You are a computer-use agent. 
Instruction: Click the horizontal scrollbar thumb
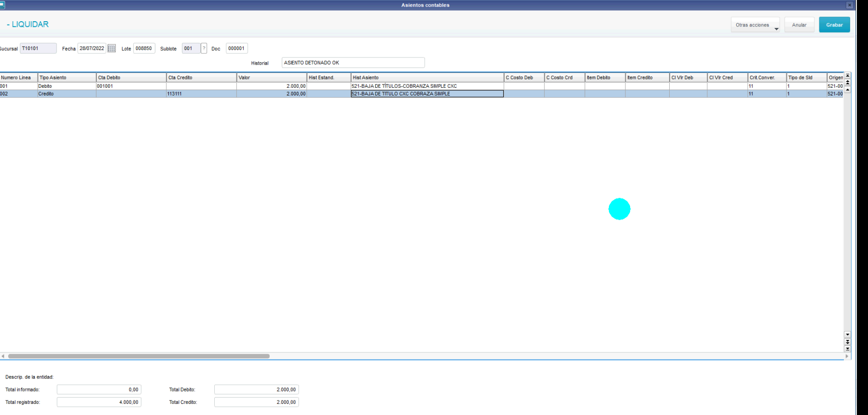click(x=139, y=356)
